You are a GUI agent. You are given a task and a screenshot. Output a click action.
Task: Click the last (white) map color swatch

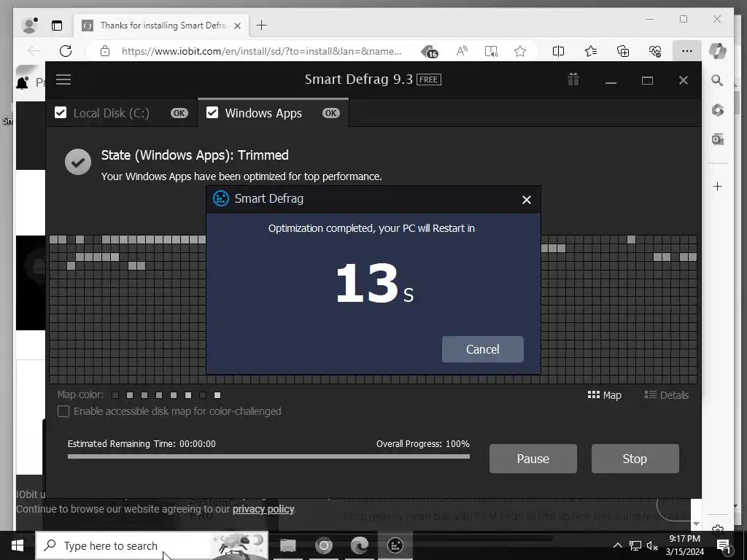[x=217, y=395]
